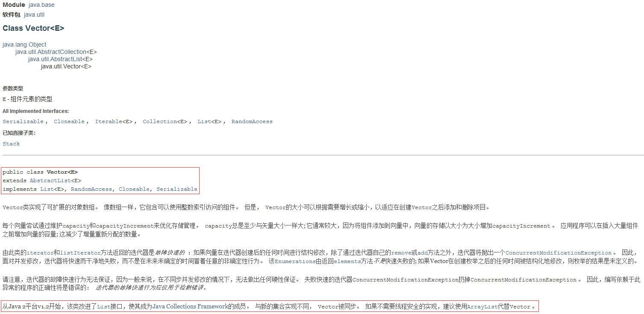The height and width of the screenshot is (314, 644).
Task: Open java.util.AbstractCollection<E> in the hierarchy
Action: pyautogui.click(x=56, y=52)
